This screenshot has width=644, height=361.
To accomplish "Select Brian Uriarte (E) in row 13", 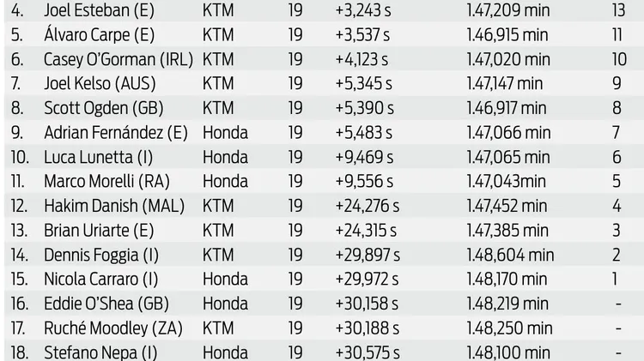I will pos(98,231).
